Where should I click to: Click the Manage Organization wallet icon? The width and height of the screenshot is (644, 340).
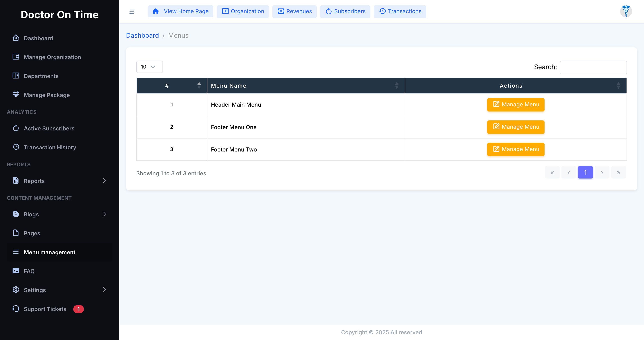tap(16, 57)
